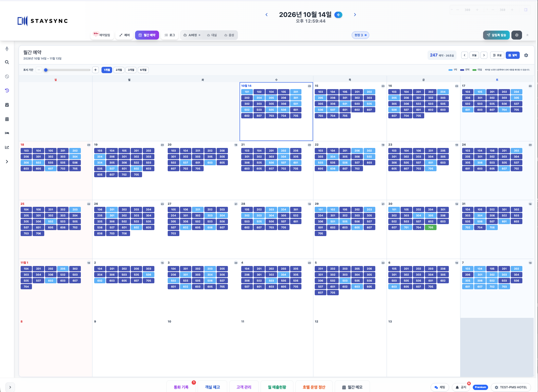
Task: Select 6개월 period option
Action: [x=143, y=70]
